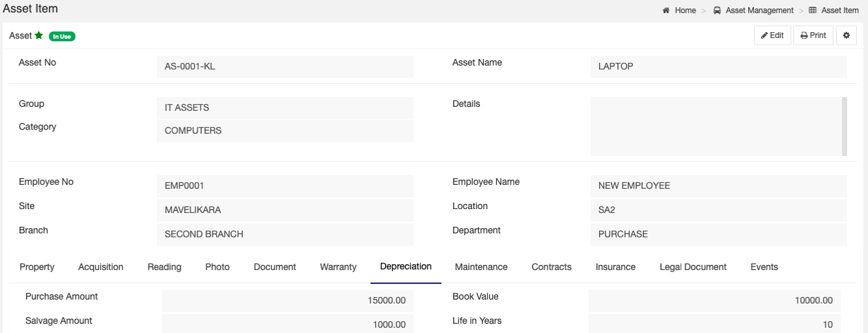Click the Purchase Amount field
The width and height of the screenshot is (868, 333).
[x=287, y=300]
